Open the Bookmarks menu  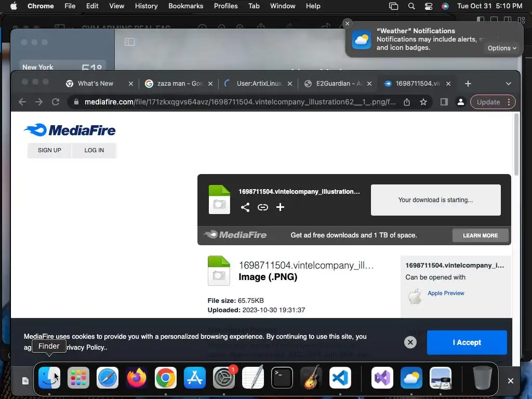tap(185, 6)
